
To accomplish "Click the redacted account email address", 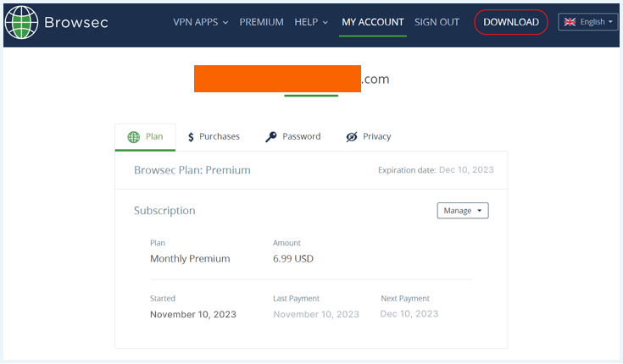I will 292,79.
